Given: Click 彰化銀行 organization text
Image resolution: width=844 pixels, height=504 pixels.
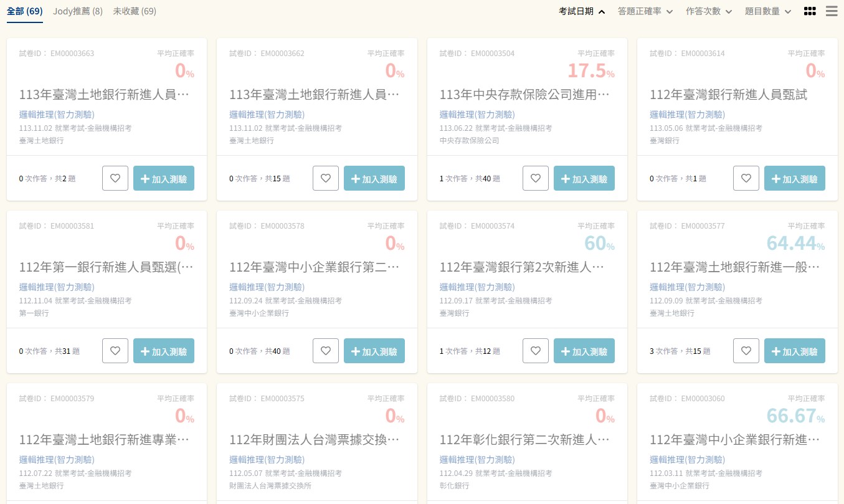Looking at the screenshot, I should (x=455, y=486).
